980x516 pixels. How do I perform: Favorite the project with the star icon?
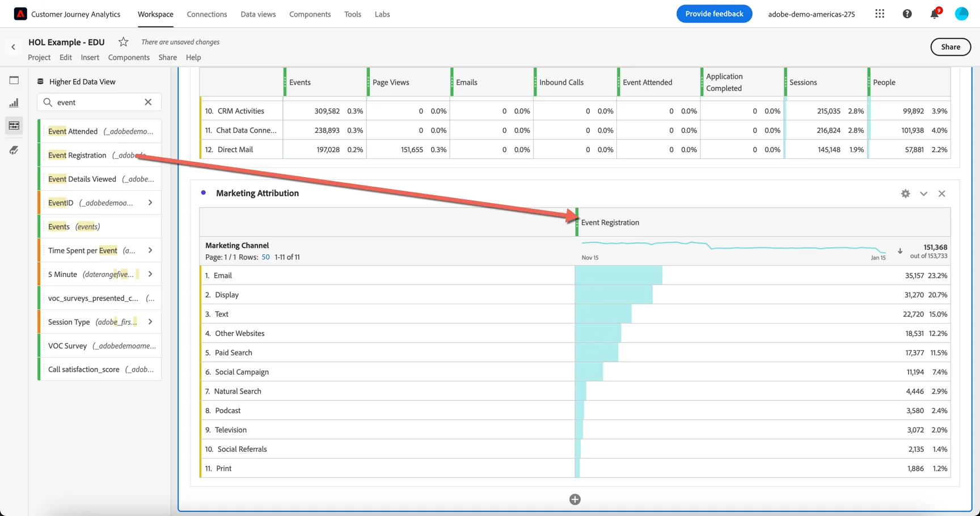pyautogui.click(x=123, y=41)
